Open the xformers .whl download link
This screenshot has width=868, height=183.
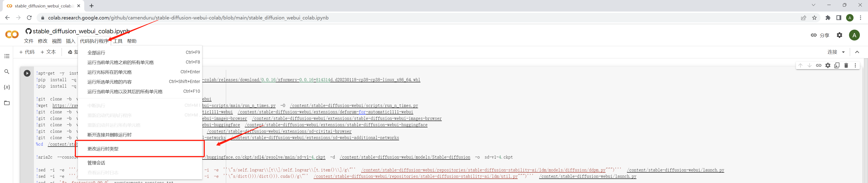point(311,80)
